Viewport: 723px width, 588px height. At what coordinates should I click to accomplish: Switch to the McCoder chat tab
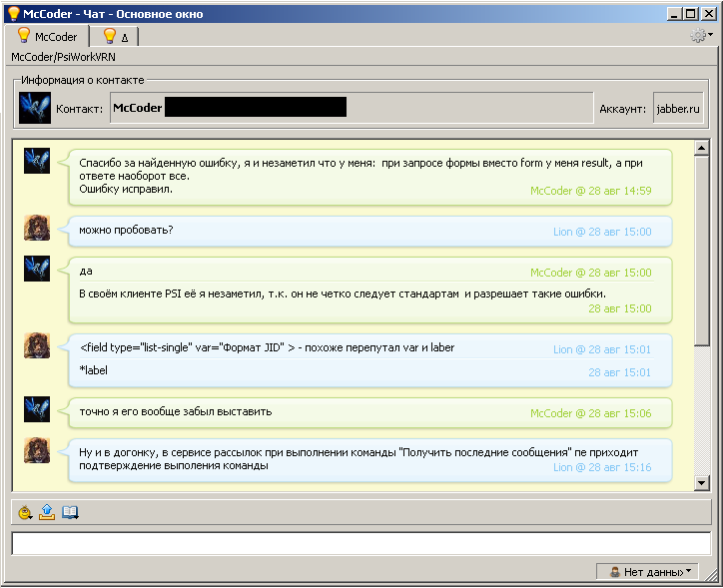(x=46, y=37)
